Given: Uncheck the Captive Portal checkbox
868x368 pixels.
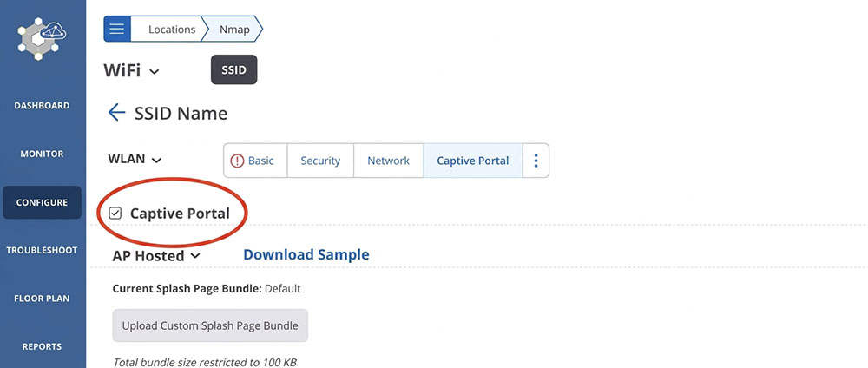Looking at the screenshot, I should pos(115,214).
